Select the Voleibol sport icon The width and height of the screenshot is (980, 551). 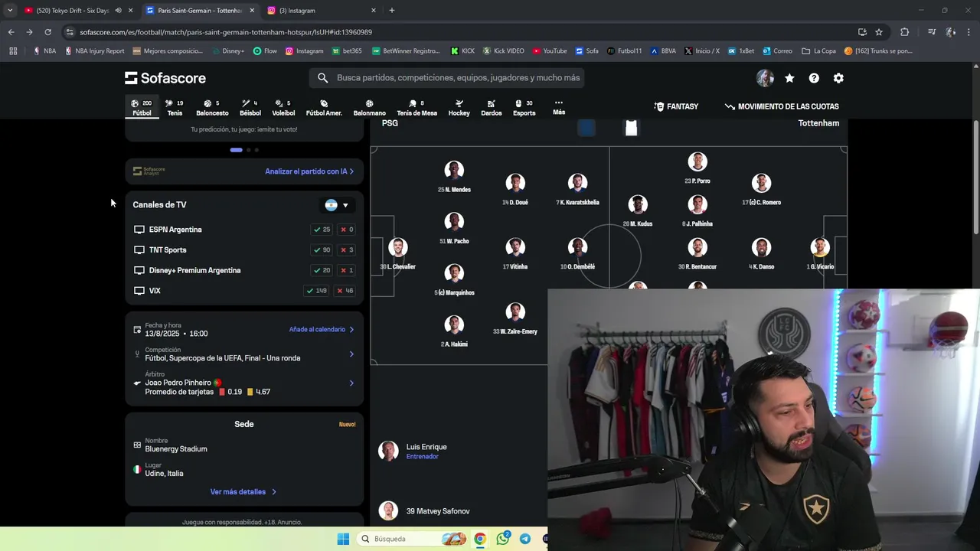(283, 107)
